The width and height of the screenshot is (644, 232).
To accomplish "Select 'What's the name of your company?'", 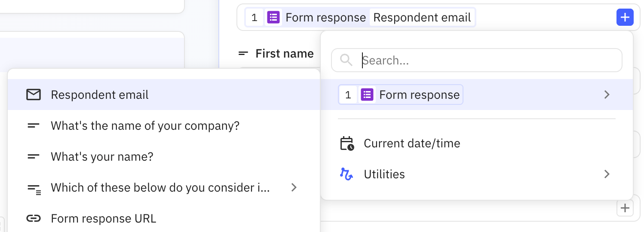I will tap(145, 126).
